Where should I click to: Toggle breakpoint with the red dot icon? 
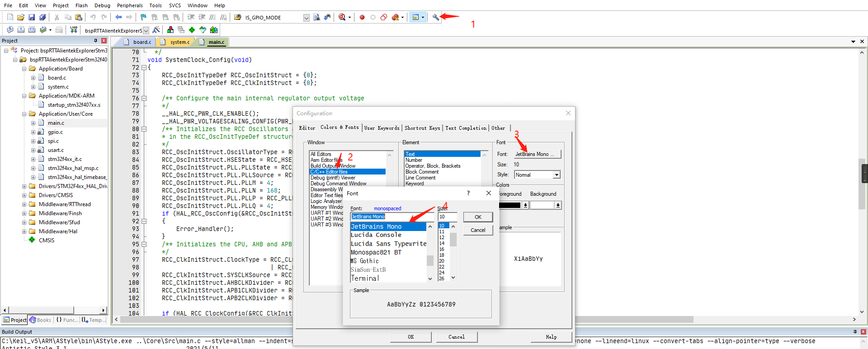pyautogui.click(x=362, y=17)
